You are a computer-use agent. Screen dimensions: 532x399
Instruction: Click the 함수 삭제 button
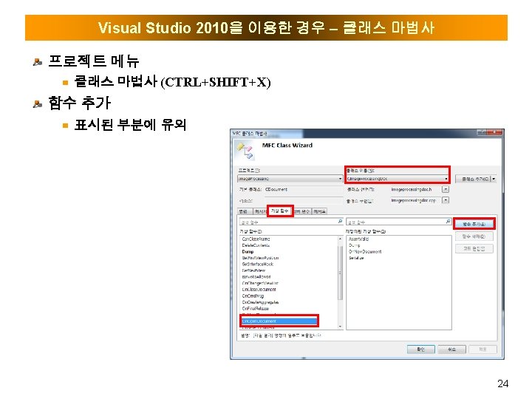point(474,236)
